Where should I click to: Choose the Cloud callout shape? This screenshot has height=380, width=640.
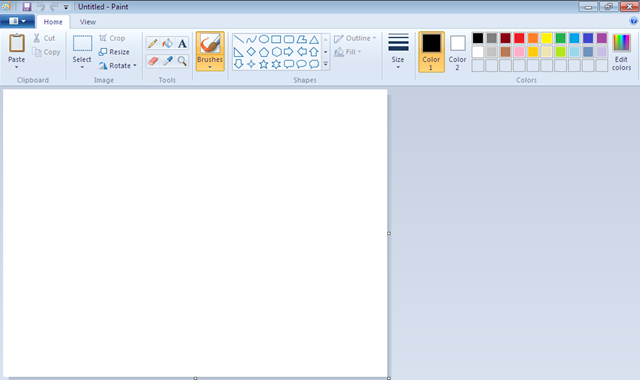[x=314, y=64]
